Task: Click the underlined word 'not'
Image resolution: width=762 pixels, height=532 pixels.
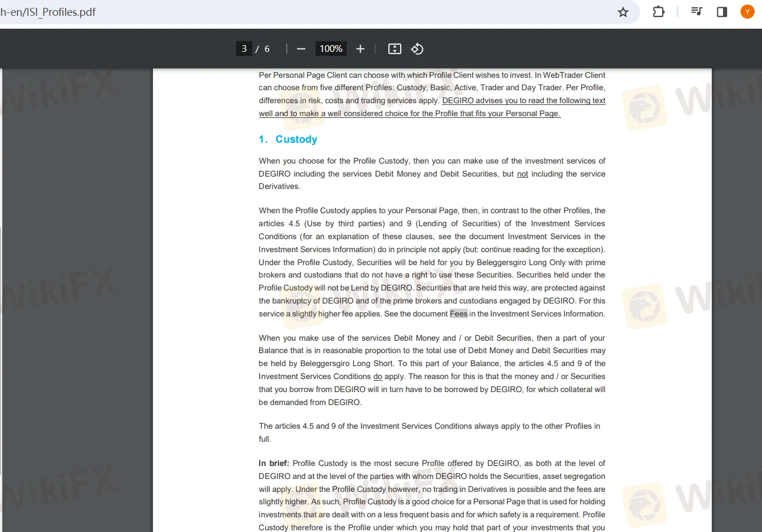Action: (x=523, y=174)
